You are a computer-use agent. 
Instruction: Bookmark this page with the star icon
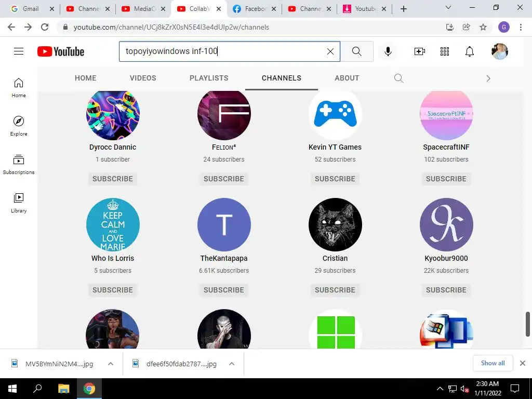tap(483, 27)
